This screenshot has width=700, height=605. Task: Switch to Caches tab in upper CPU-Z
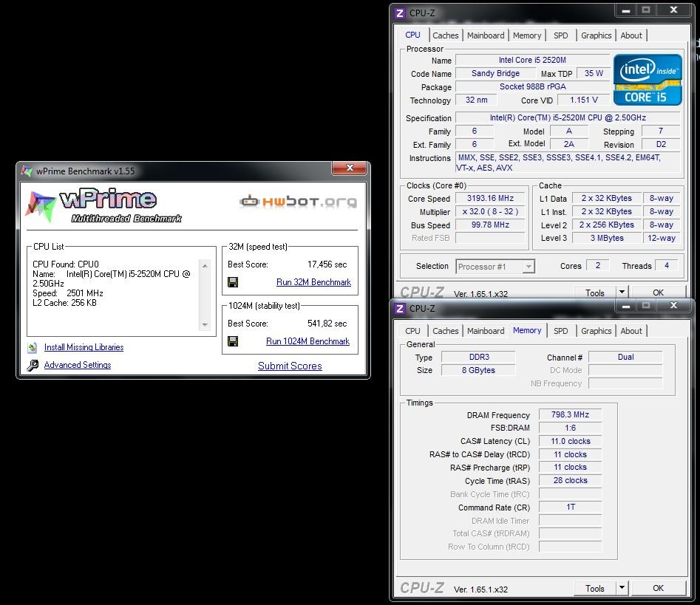pyautogui.click(x=446, y=35)
